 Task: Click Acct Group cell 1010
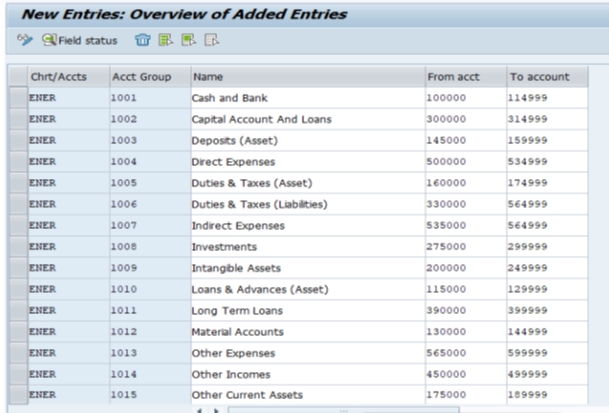150,289
